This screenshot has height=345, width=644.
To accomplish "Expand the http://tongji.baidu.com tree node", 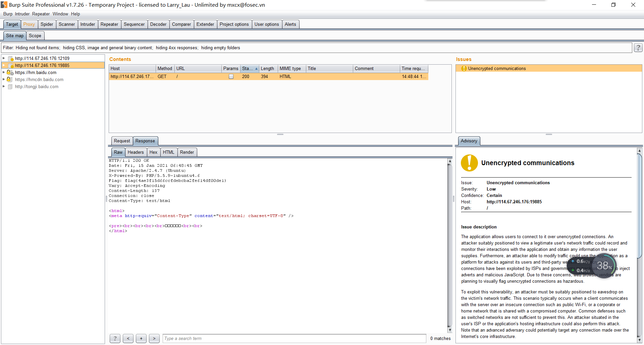I will click(x=4, y=86).
